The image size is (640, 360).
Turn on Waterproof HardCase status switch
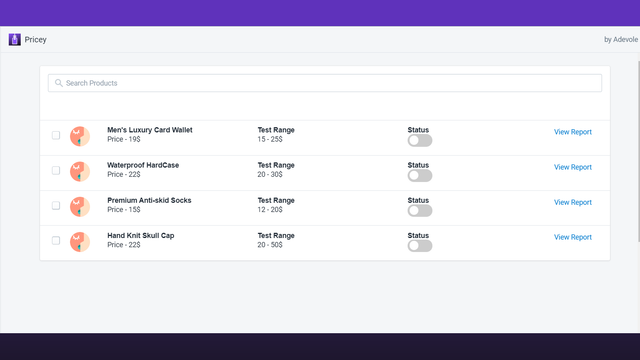coord(420,176)
